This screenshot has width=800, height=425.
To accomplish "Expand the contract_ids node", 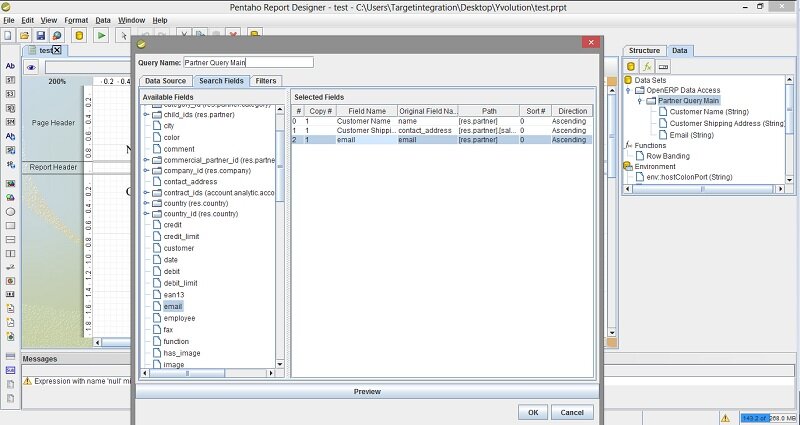I will (146, 193).
